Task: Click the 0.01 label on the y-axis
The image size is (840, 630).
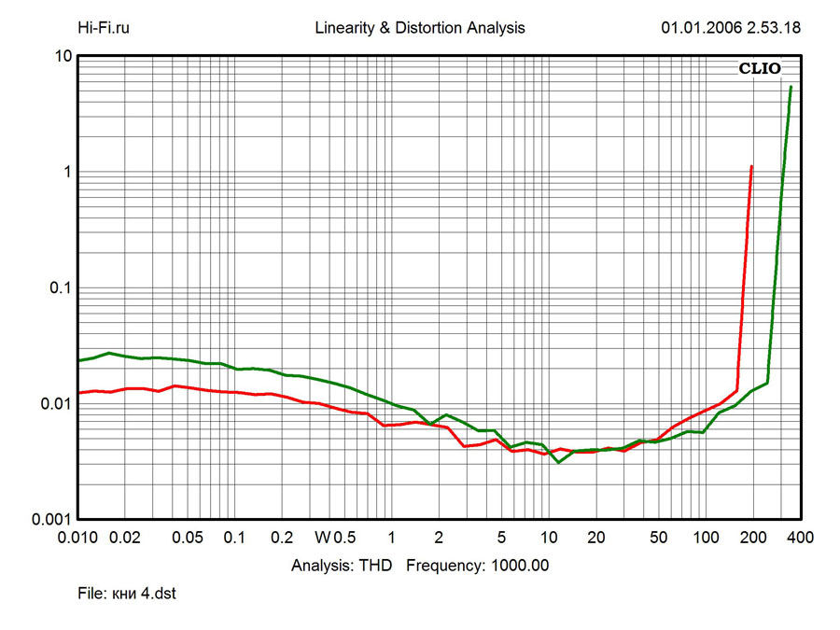Action: [58, 403]
